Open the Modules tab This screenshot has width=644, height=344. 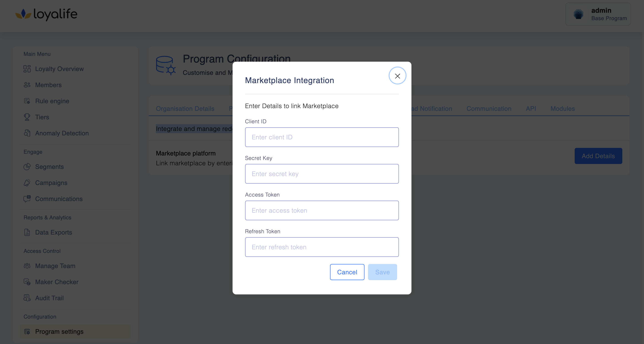563,108
